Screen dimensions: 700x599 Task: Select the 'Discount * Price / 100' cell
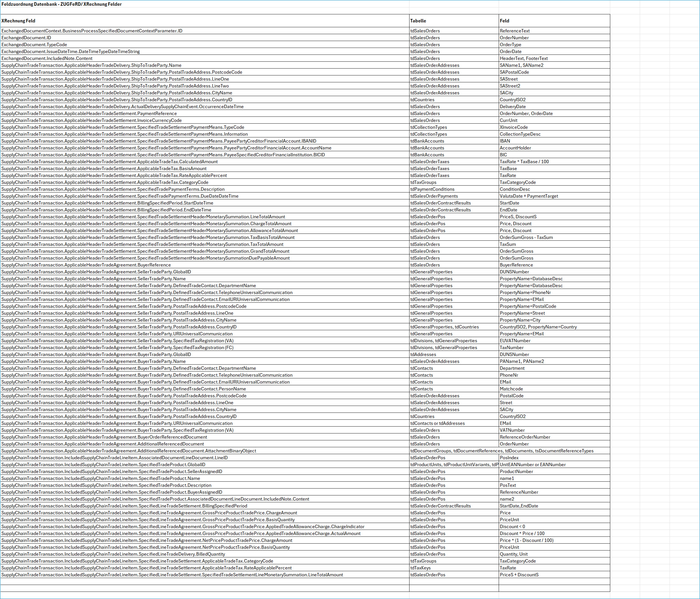[554, 533]
